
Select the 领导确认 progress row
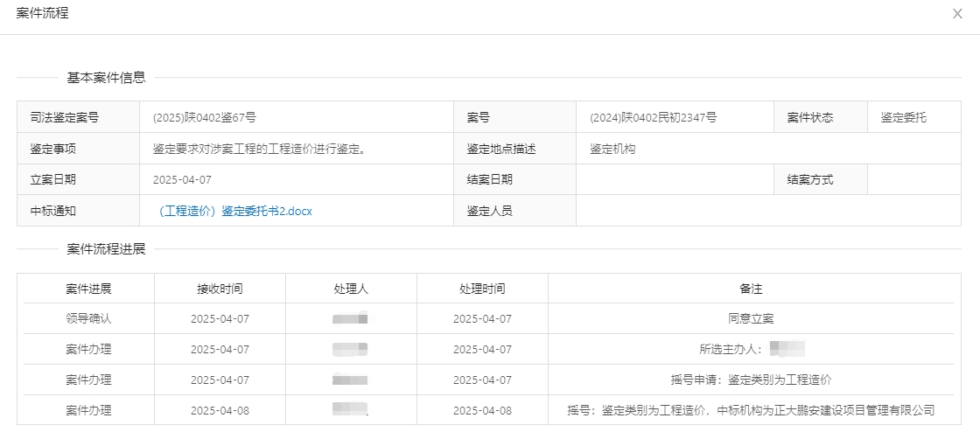point(88,319)
